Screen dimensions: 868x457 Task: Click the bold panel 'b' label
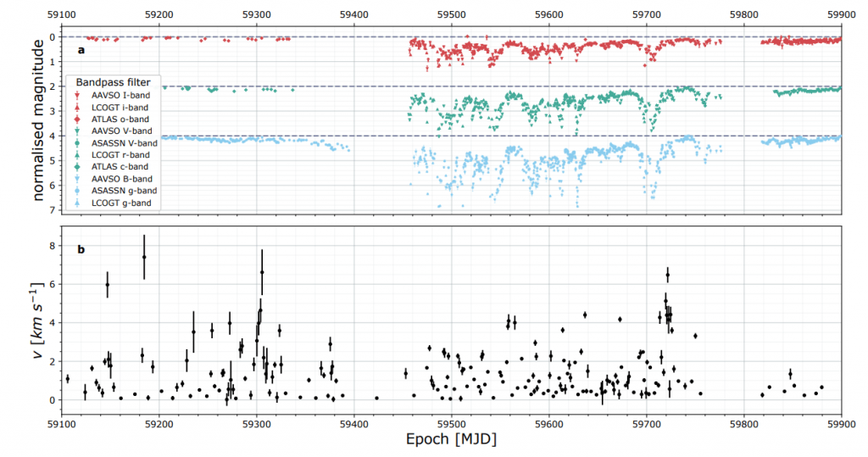pos(81,249)
